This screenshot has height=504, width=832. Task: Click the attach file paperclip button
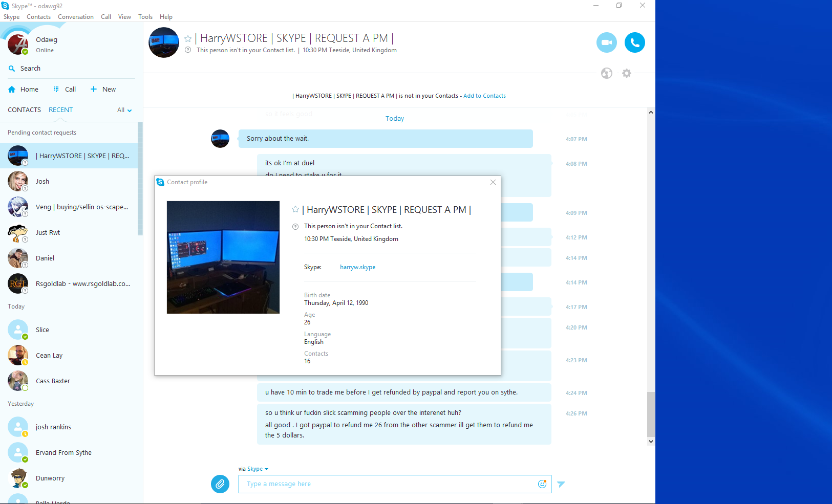pyautogui.click(x=220, y=484)
